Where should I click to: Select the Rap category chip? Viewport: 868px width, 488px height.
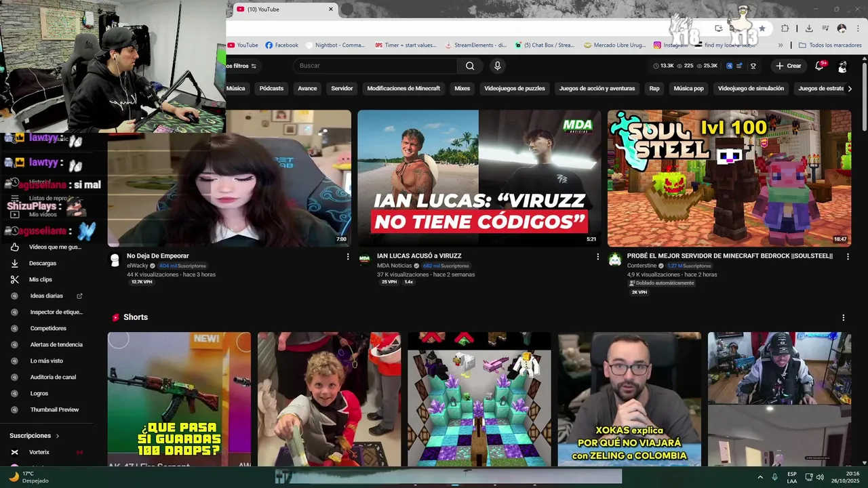(x=654, y=88)
